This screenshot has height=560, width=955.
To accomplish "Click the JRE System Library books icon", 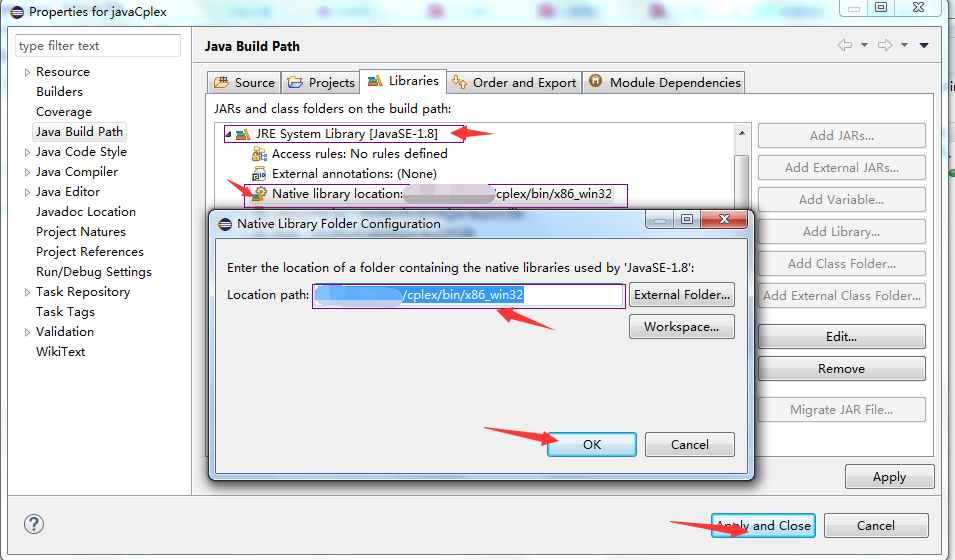I will pos(243,134).
